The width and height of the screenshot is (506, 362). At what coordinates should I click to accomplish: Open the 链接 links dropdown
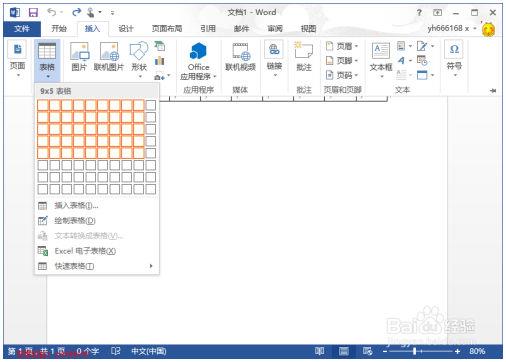pos(274,59)
